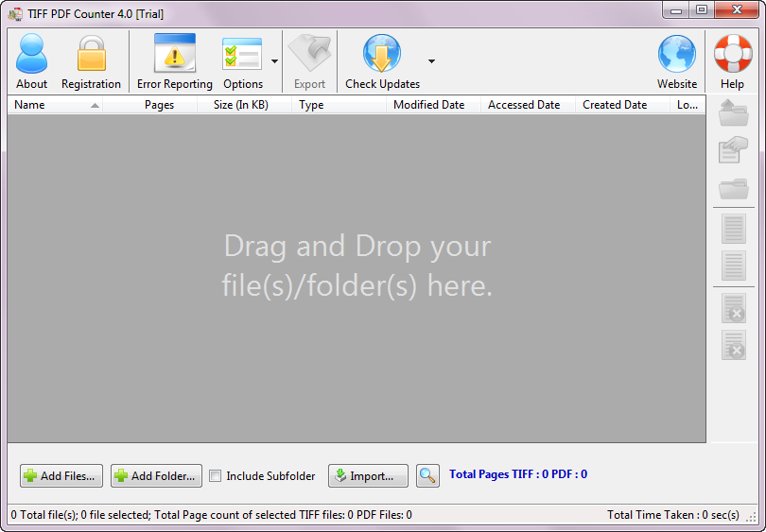Click Check Updates globe icon
Image resolution: width=766 pixels, height=532 pixels.
tap(382, 53)
